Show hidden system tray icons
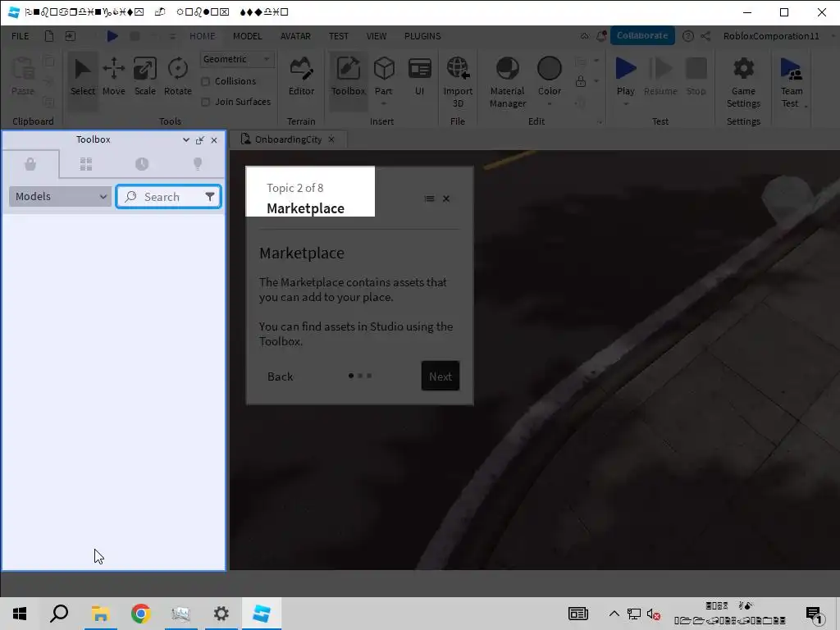 click(614, 614)
